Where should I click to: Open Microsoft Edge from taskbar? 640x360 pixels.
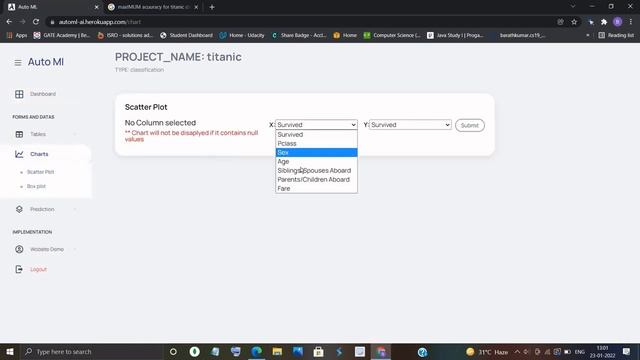(x=256, y=351)
